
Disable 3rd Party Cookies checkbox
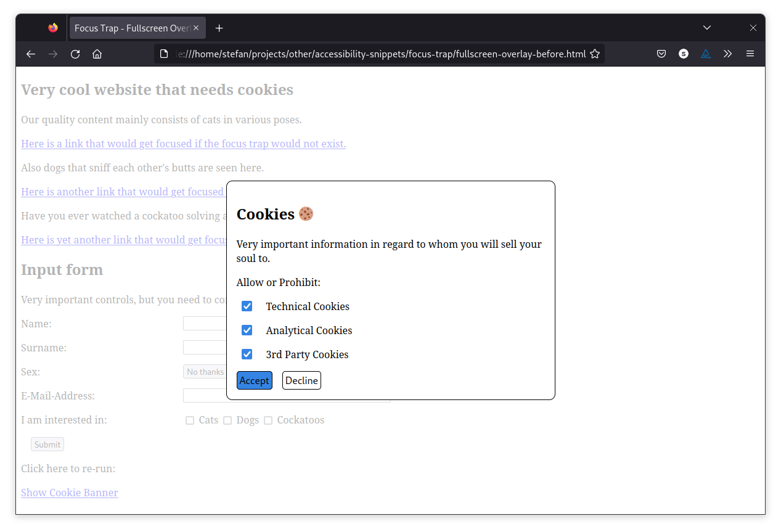coord(247,354)
